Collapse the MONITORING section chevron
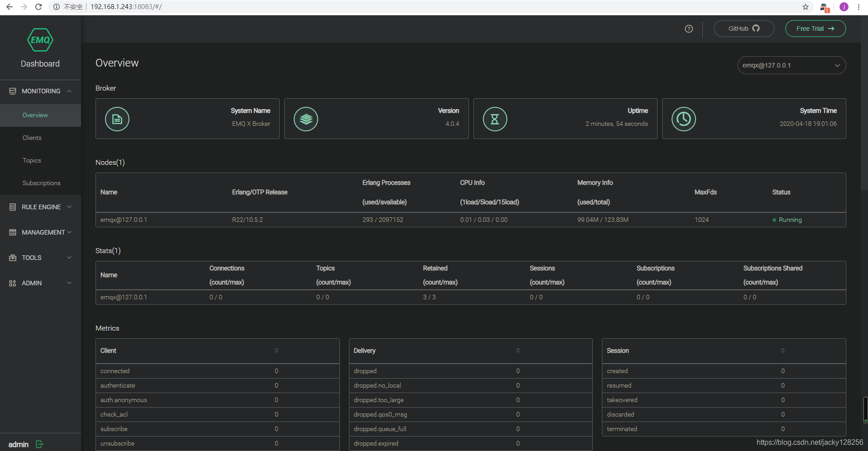Viewport: 868px width, 451px height. tap(69, 91)
